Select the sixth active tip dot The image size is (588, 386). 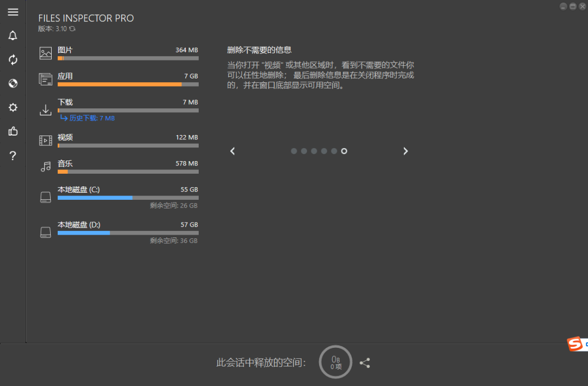tap(344, 151)
